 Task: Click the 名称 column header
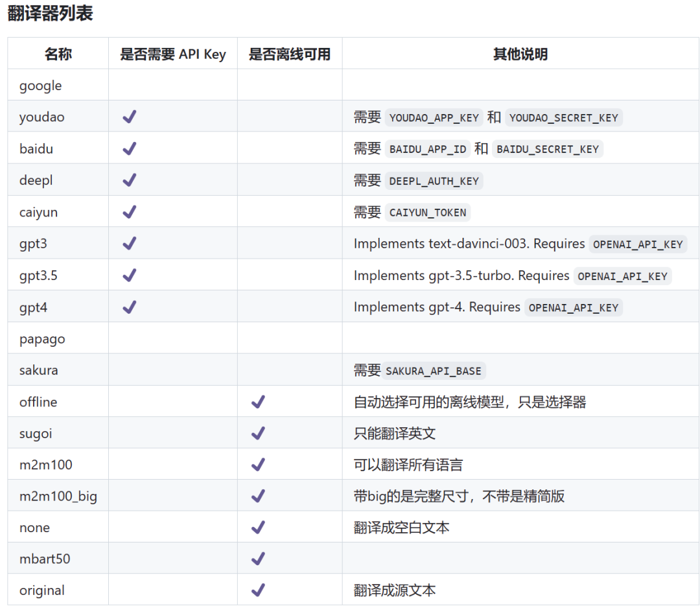click(58, 54)
